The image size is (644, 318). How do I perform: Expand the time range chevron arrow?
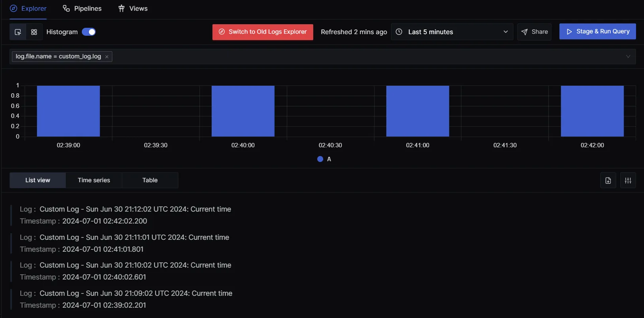(505, 32)
